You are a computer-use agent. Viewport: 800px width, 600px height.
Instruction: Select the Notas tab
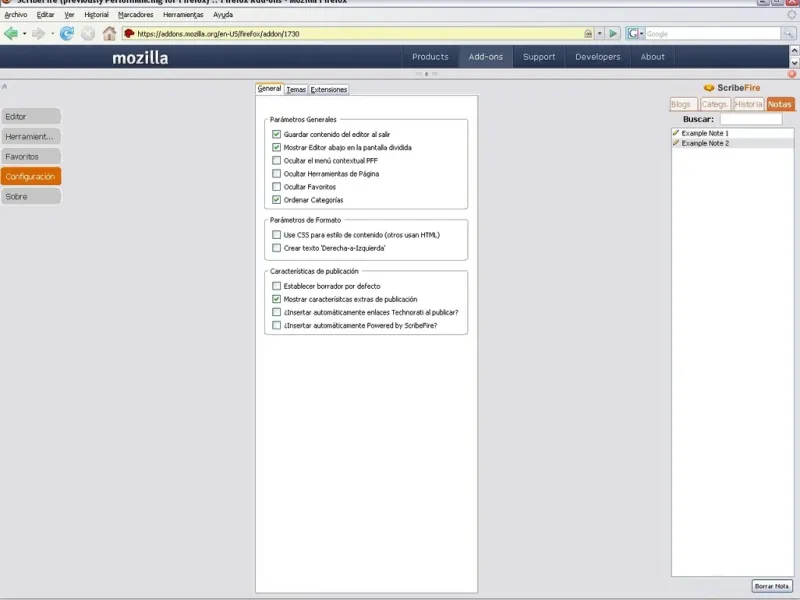pos(780,104)
